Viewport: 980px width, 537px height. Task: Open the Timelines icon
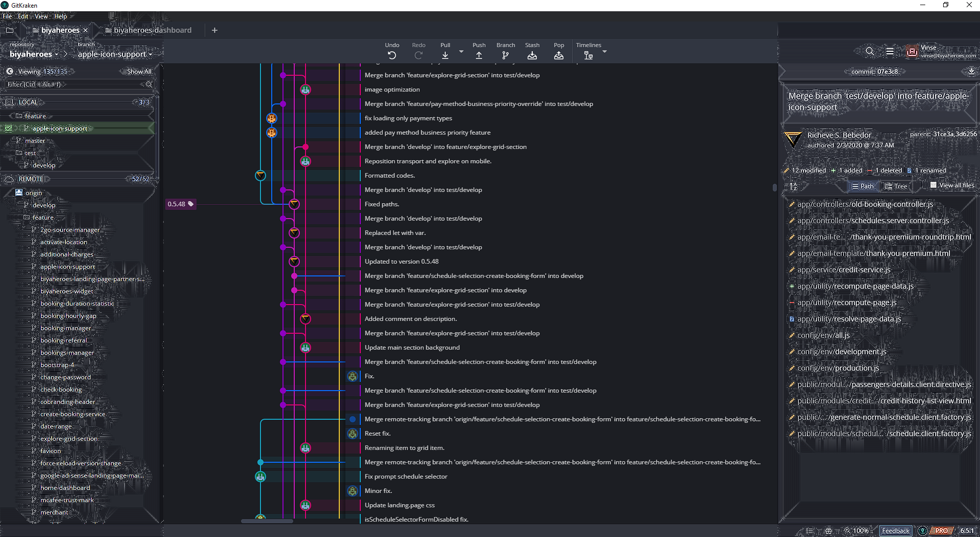[589, 55]
